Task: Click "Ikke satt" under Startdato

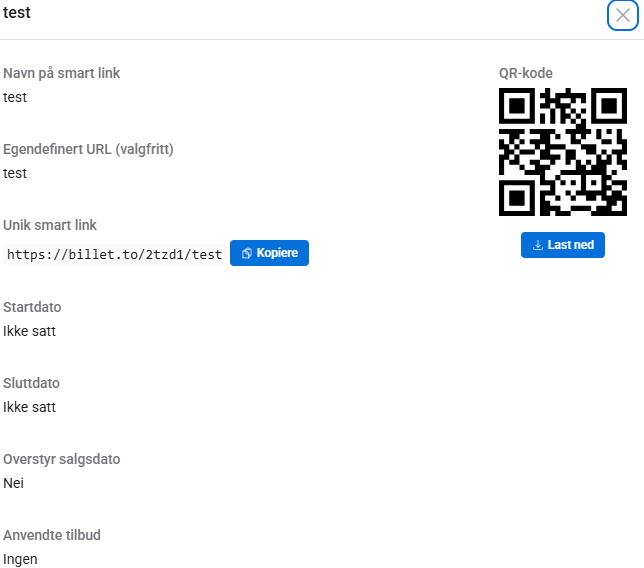Action: coord(30,331)
